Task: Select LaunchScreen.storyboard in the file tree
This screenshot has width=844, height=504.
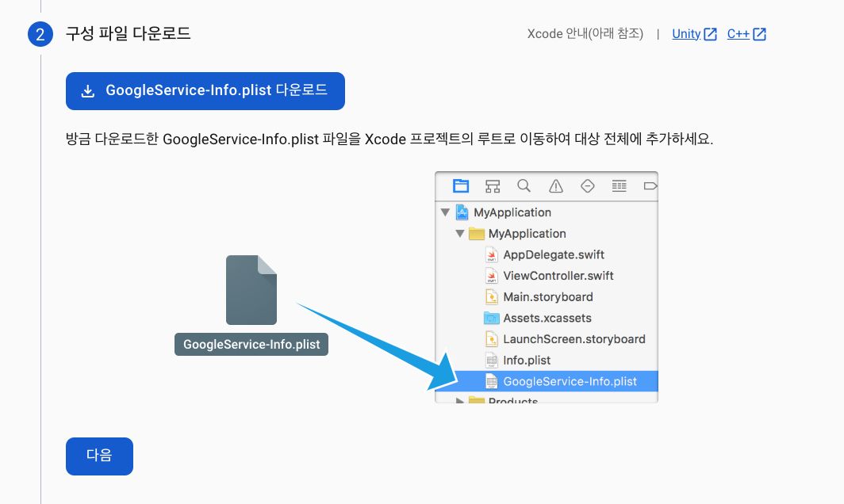Action: pyautogui.click(x=574, y=339)
